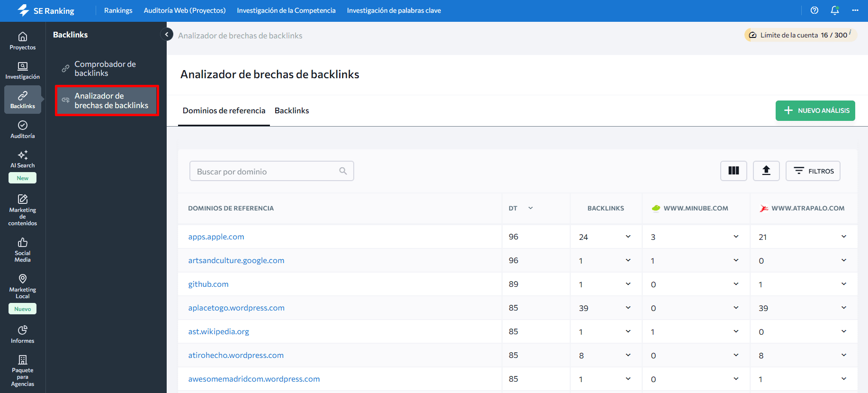Switch to the Backlinks tab

coord(292,110)
